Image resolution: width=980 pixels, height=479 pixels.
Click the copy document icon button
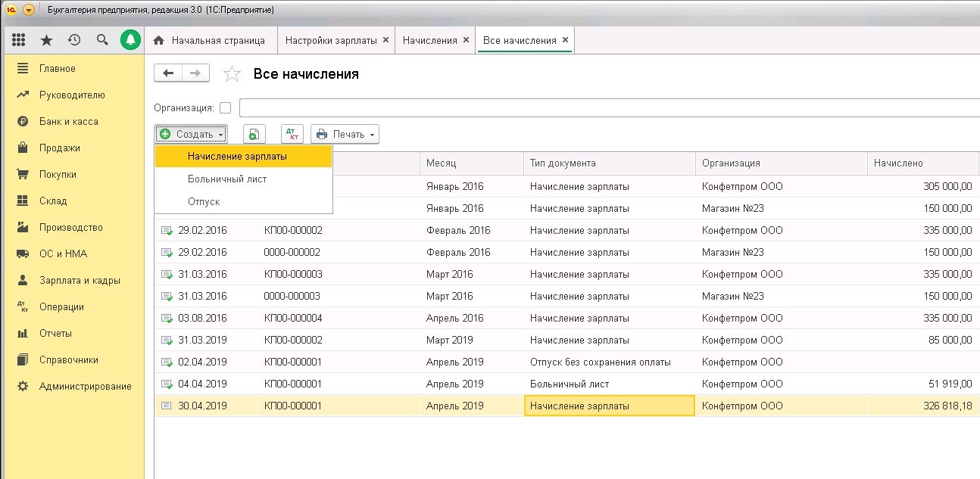click(254, 134)
